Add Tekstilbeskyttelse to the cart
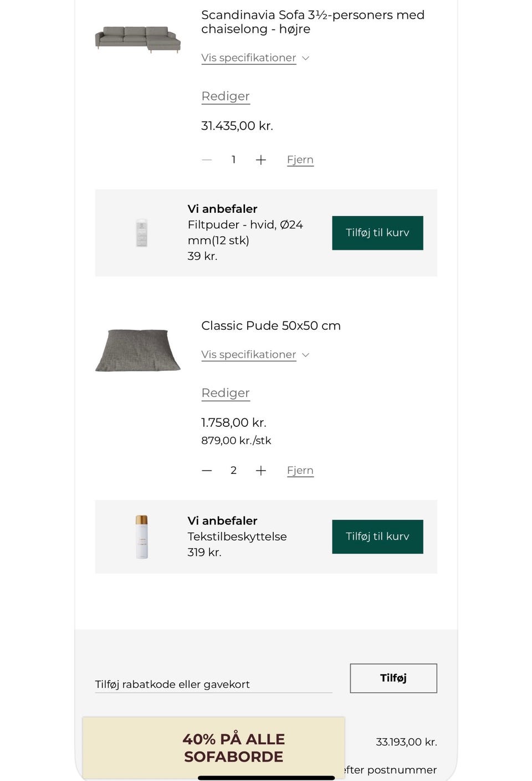Image resolution: width=532 pixels, height=781 pixels. tap(377, 537)
